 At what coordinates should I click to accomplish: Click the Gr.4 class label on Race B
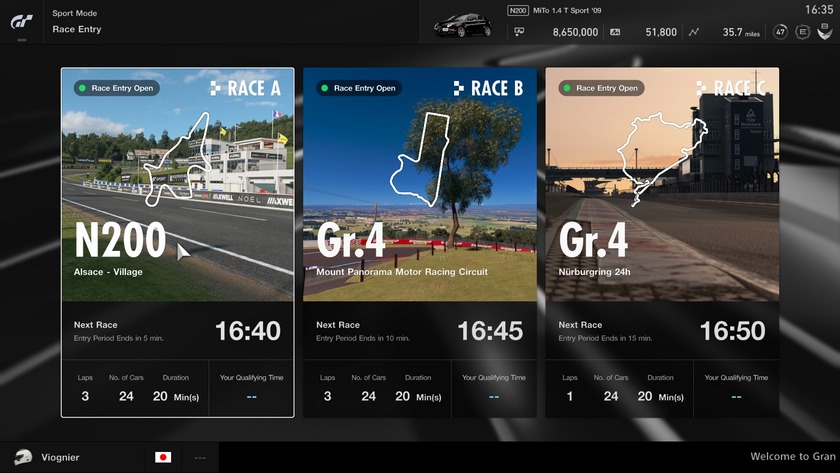point(351,240)
